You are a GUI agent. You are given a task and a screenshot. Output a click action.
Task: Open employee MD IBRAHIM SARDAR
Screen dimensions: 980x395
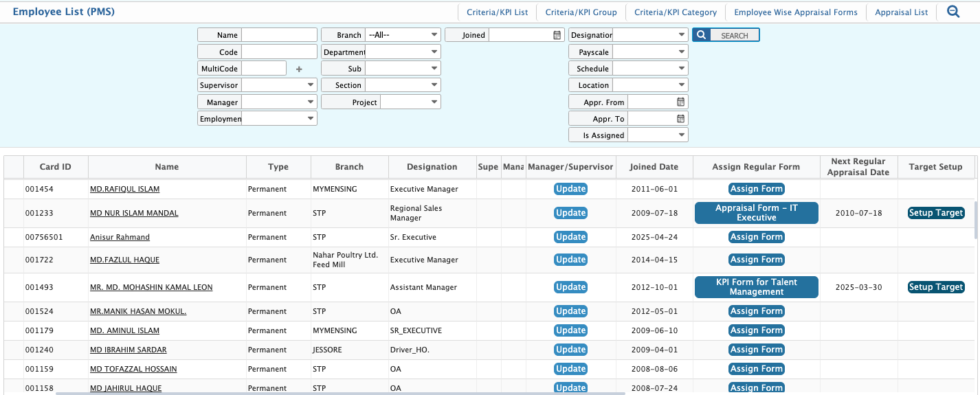tap(129, 350)
